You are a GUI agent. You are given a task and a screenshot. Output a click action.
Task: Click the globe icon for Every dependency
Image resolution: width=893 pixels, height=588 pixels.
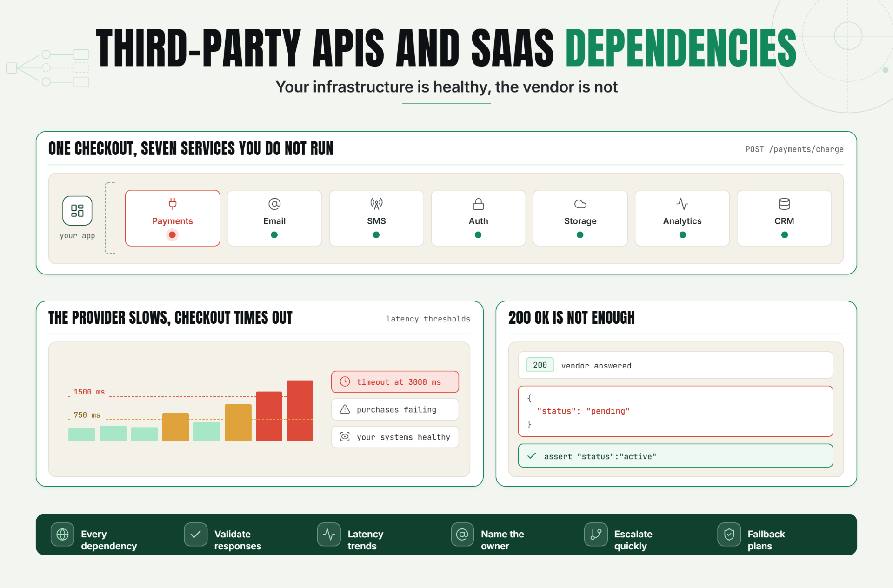(62, 535)
